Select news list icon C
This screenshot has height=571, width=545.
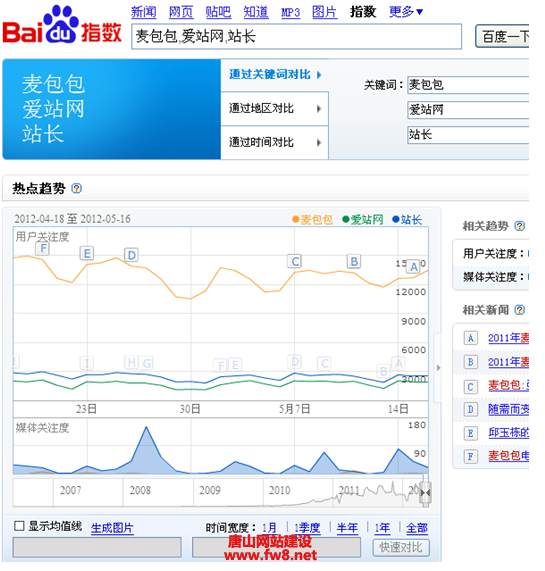(470, 386)
